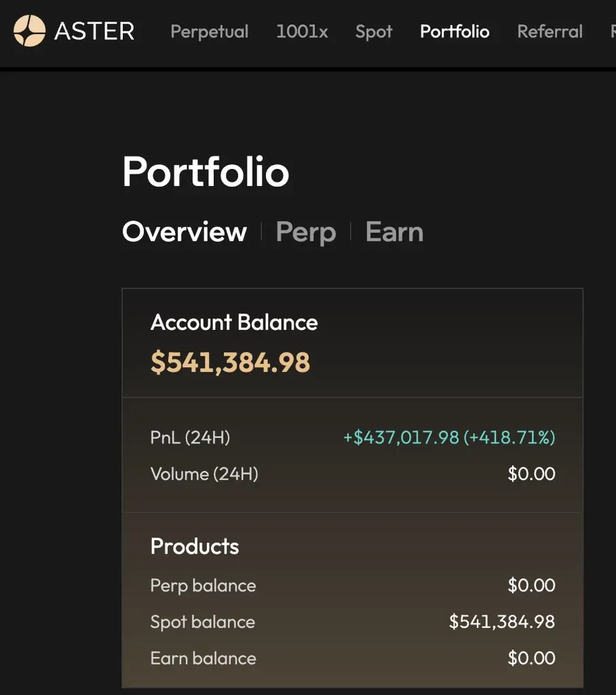The image size is (616, 695).
Task: Open the Referral page
Action: (x=550, y=31)
